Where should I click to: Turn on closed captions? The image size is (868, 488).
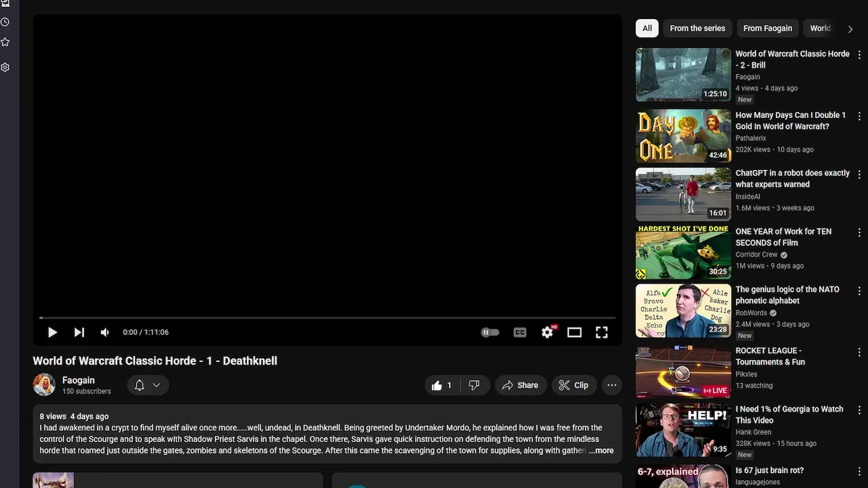[x=520, y=332]
